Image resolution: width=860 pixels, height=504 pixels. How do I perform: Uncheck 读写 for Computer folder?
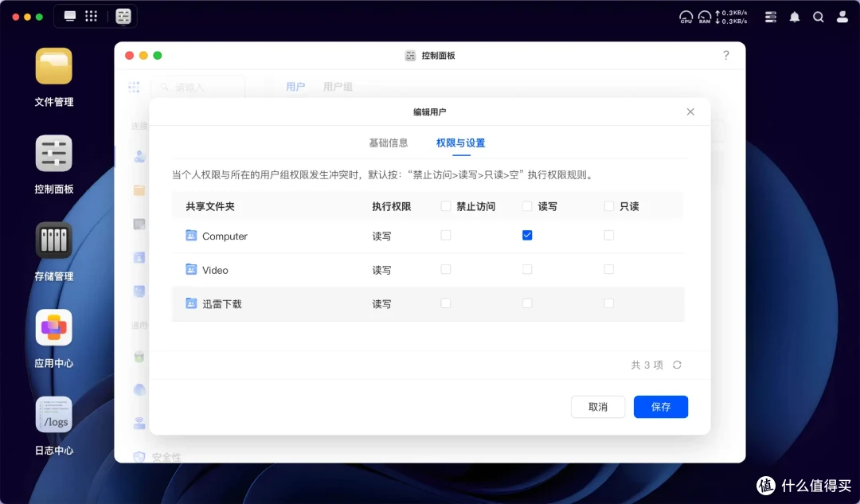(527, 235)
